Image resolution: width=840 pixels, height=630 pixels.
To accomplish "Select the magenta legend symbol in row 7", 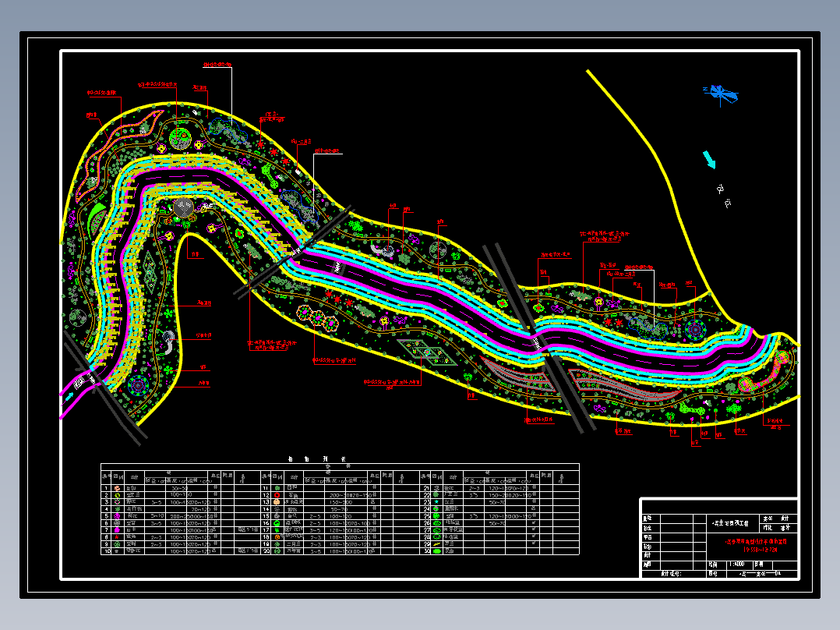I will tap(118, 530).
